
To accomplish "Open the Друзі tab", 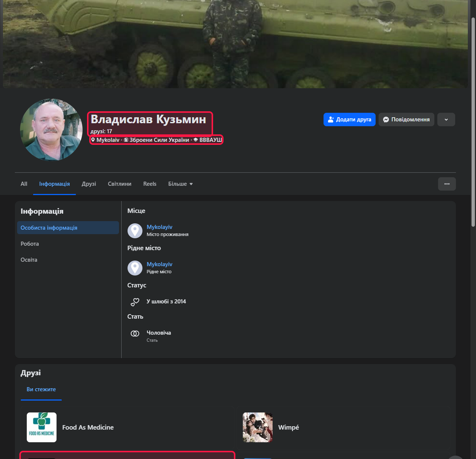I will (x=89, y=184).
